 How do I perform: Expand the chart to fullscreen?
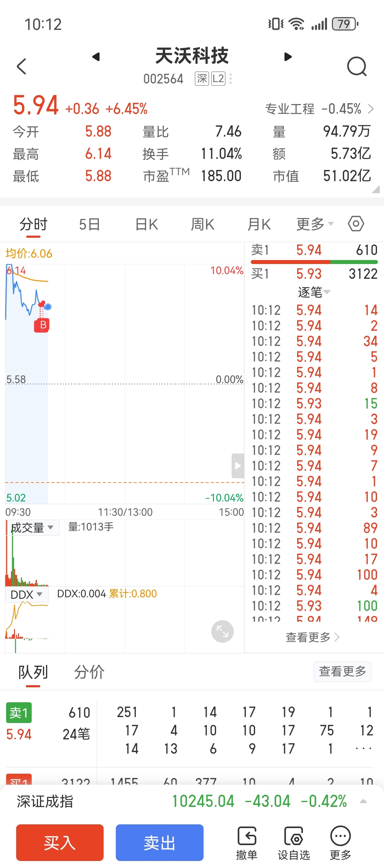tap(222, 631)
